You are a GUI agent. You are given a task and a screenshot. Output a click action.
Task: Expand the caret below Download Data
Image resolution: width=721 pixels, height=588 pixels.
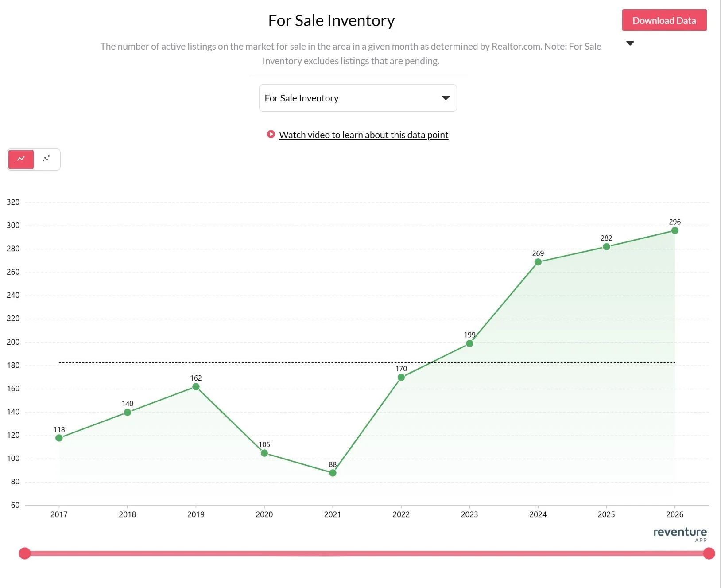(630, 43)
